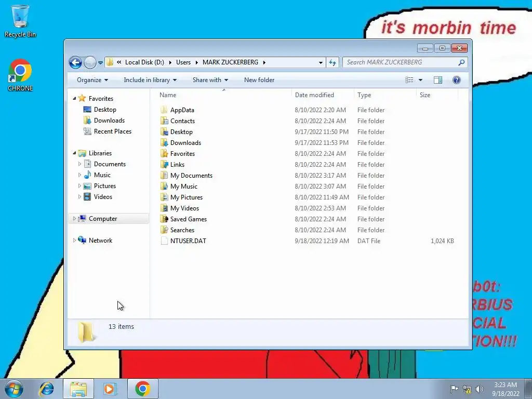Toggle the preview pane icon
This screenshot has height=399, width=532.
click(x=437, y=80)
